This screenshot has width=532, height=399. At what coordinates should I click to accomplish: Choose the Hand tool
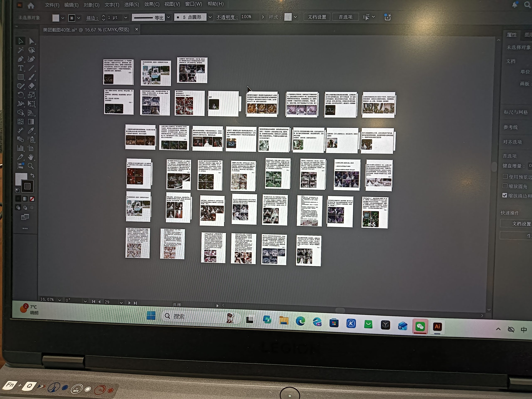[31, 157]
